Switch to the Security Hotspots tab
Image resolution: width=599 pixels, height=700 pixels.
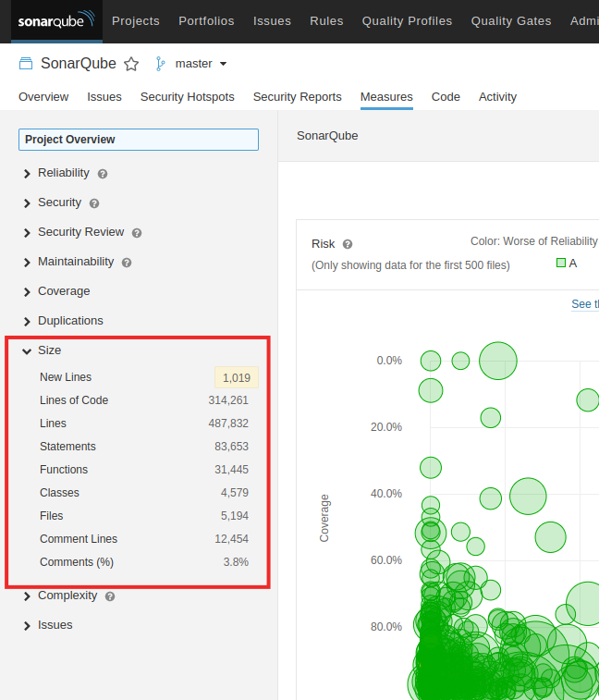[187, 97]
